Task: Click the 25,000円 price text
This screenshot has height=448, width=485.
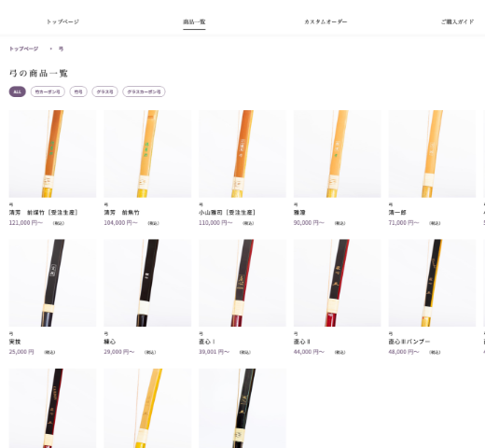Action: (x=21, y=352)
